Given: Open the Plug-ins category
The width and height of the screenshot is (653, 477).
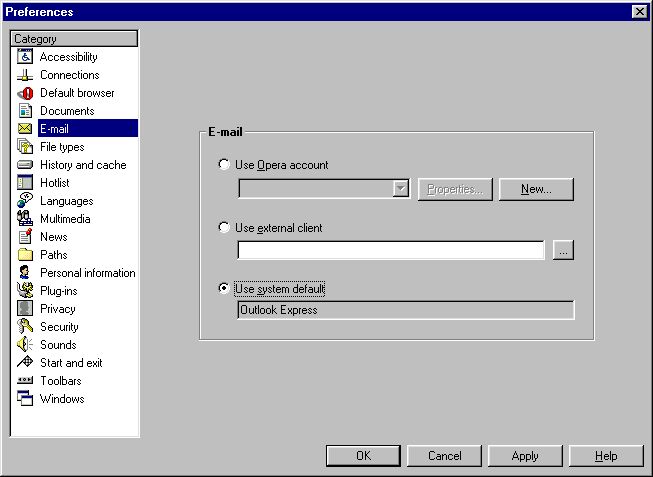Looking at the screenshot, I should point(59,291).
